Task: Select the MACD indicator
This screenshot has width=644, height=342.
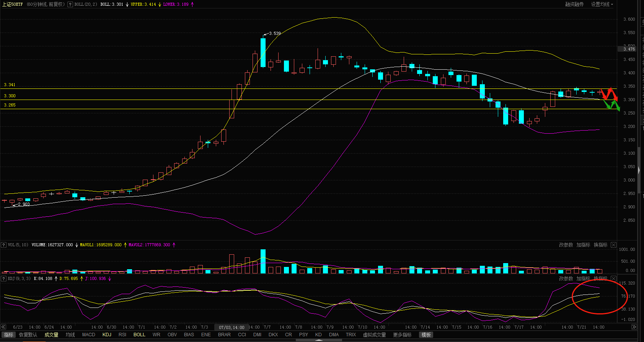Action: point(89,335)
